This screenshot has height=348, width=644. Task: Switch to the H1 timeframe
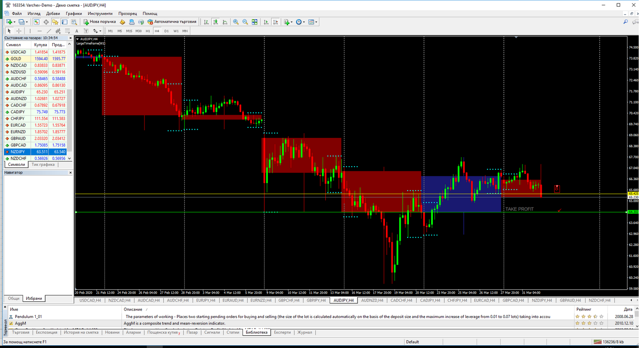148,31
